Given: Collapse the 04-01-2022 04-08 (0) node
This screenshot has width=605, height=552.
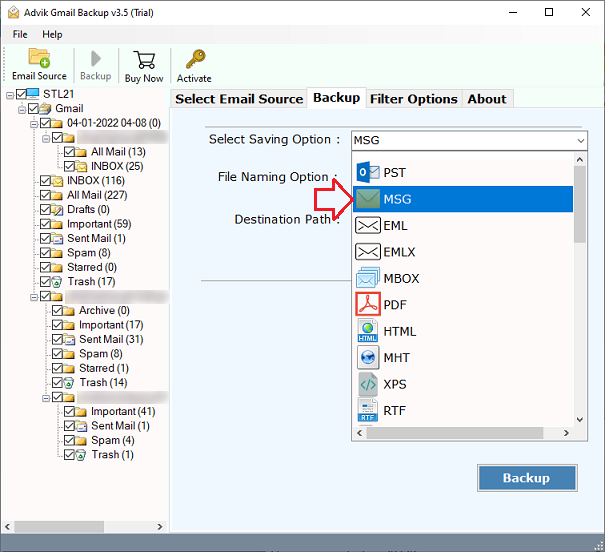Looking at the screenshot, I should pyautogui.click(x=34, y=124).
